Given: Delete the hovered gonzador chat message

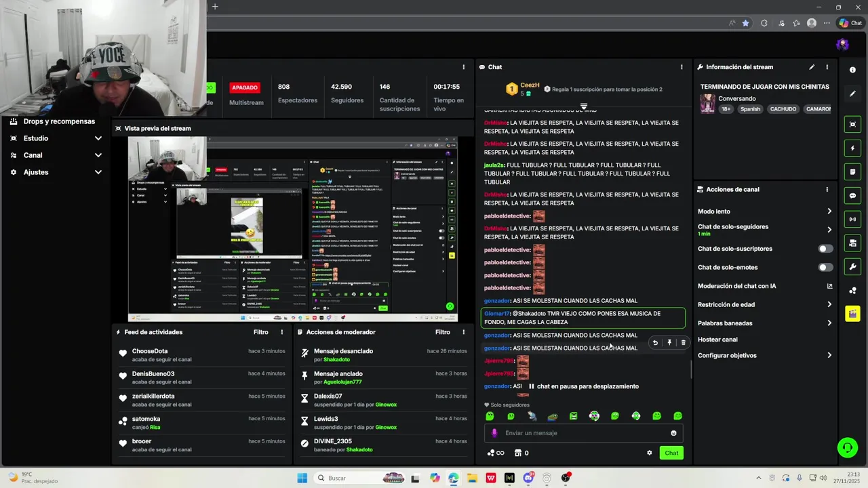Looking at the screenshot, I should click(683, 343).
